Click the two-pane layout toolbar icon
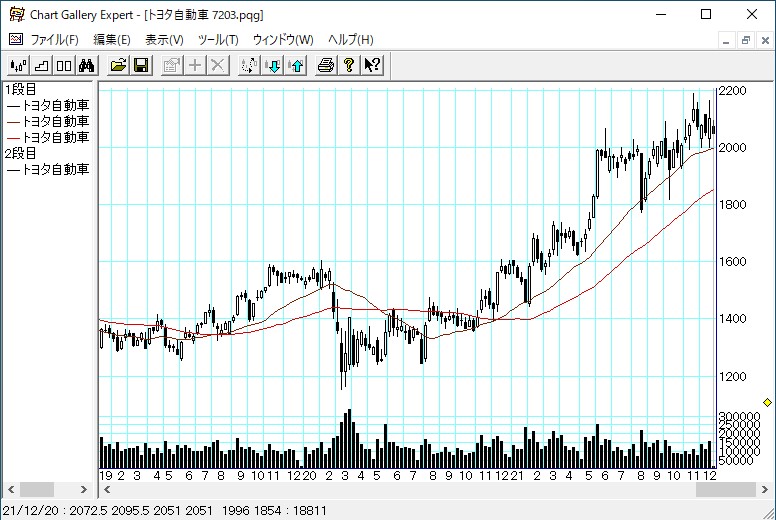776x520 pixels. (x=63, y=65)
